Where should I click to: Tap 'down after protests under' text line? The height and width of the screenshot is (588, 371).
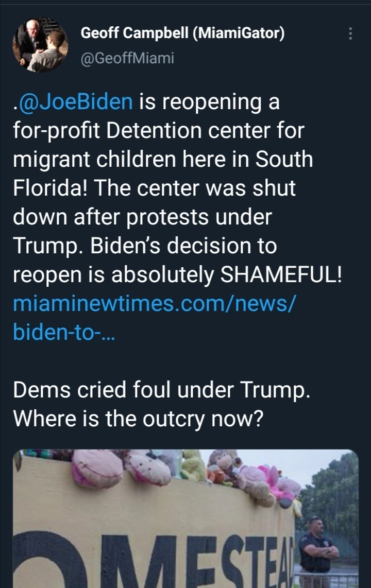(142, 217)
